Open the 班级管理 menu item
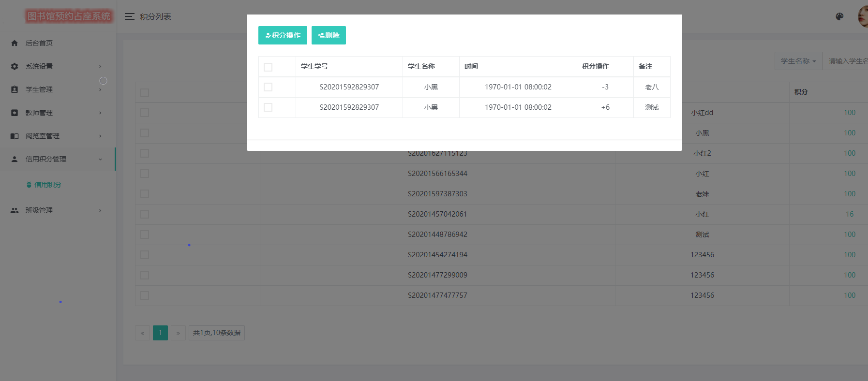The image size is (868, 381). (58, 210)
